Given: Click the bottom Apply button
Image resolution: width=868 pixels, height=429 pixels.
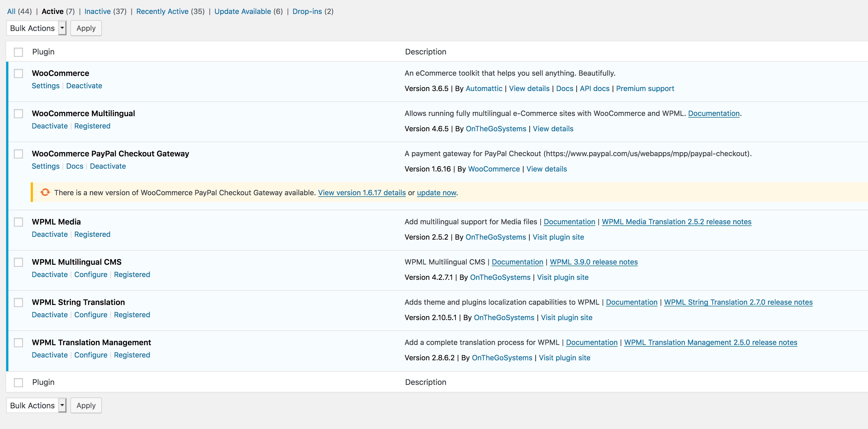Looking at the screenshot, I should coord(86,405).
